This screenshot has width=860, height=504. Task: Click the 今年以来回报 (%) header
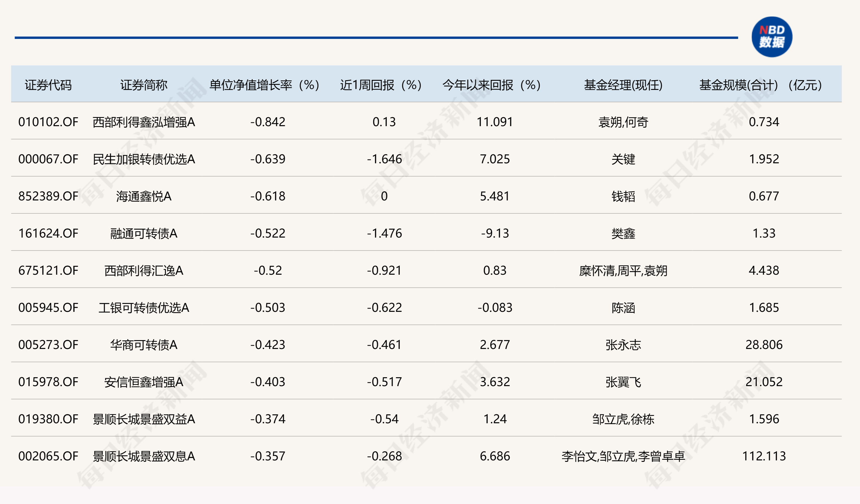[492, 85]
